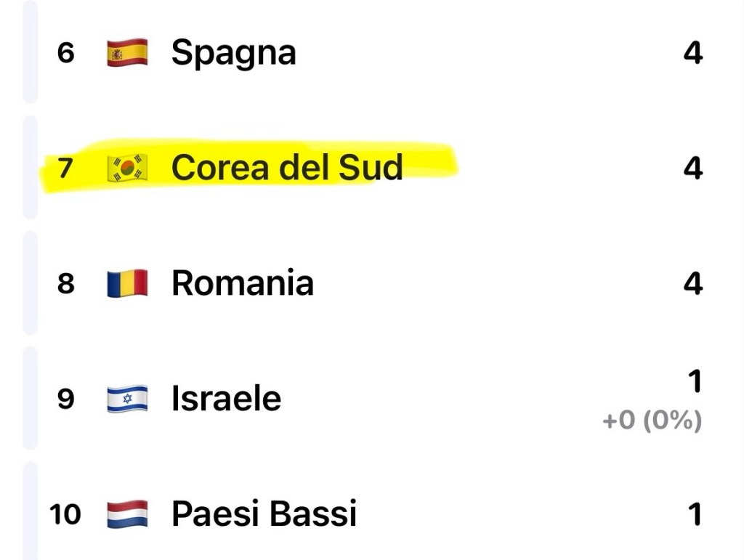Open the Paesi Bassi entry
Image resolution: width=744 pixels, height=560 pixels.
coord(264,514)
